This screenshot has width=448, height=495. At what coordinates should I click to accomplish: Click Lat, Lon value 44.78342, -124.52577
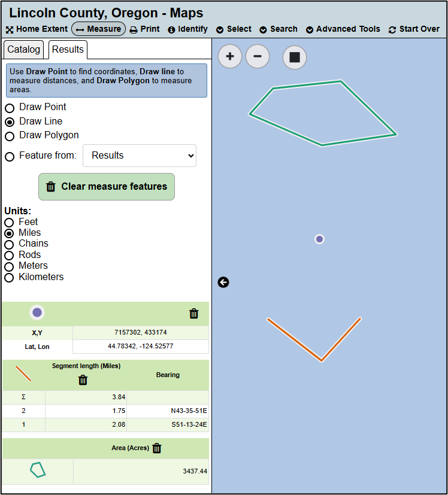click(141, 347)
